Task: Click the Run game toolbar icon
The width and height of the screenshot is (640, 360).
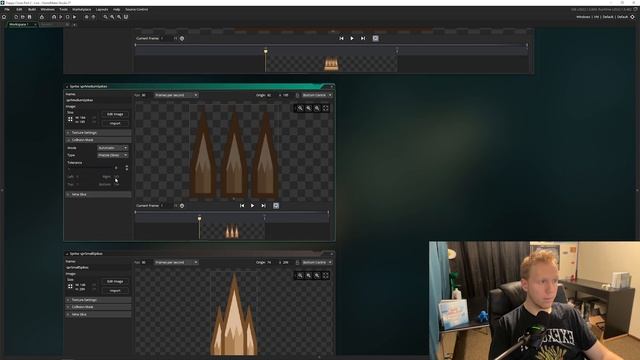Action: coord(74,17)
